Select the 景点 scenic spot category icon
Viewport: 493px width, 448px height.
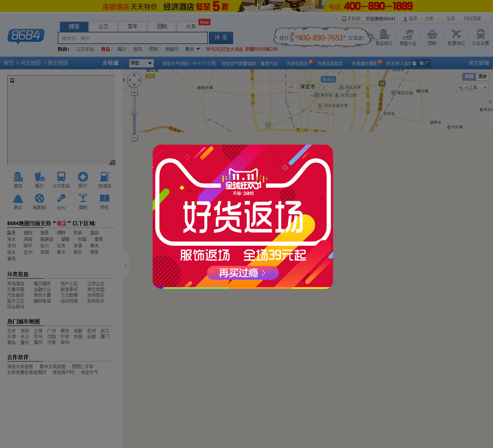click(x=18, y=202)
